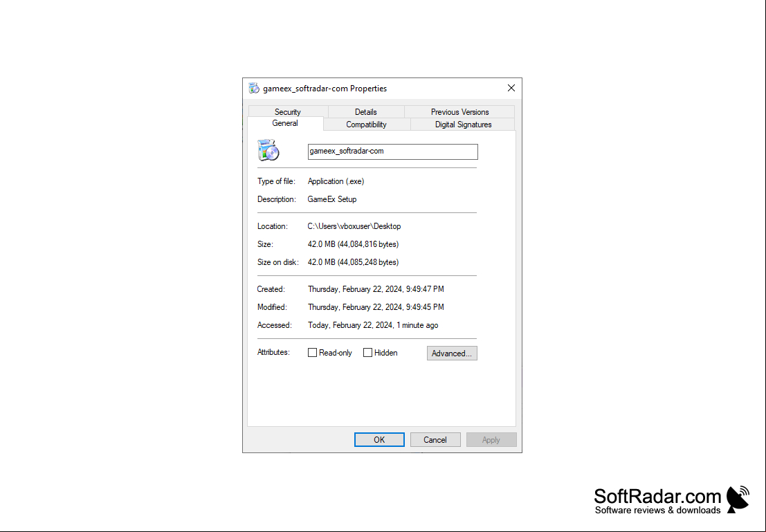Click the file name field gameex_softradar-com

[393, 152]
